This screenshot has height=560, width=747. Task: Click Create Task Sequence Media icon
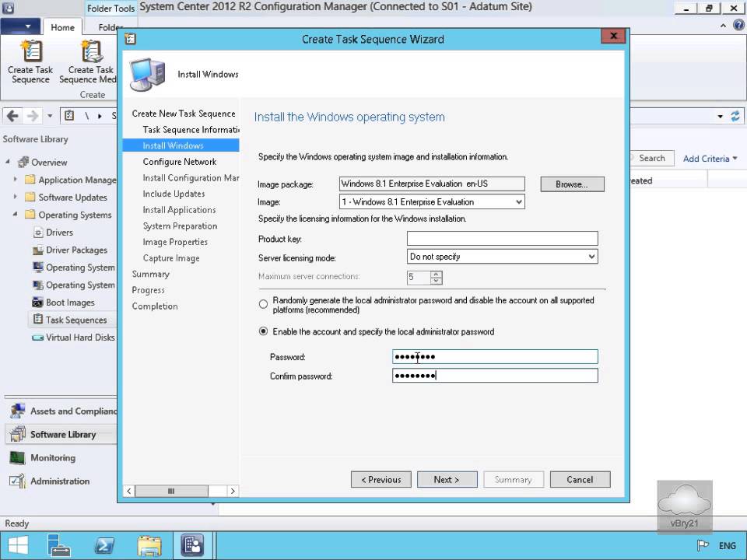(x=91, y=51)
